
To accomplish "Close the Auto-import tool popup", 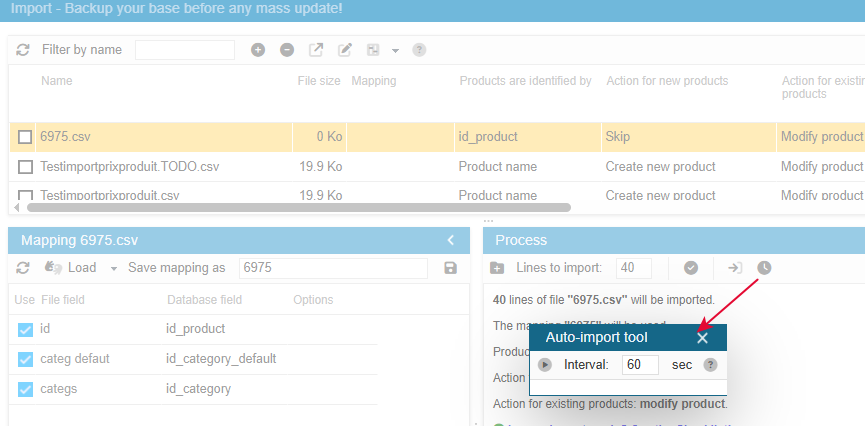I will pos(702,338).
